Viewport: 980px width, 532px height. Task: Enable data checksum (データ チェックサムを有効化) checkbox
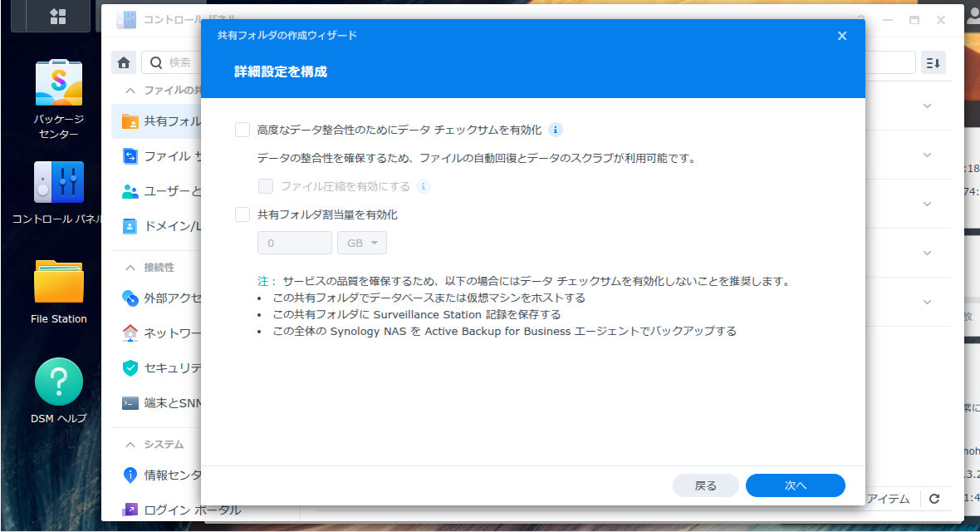coord(243,130)
